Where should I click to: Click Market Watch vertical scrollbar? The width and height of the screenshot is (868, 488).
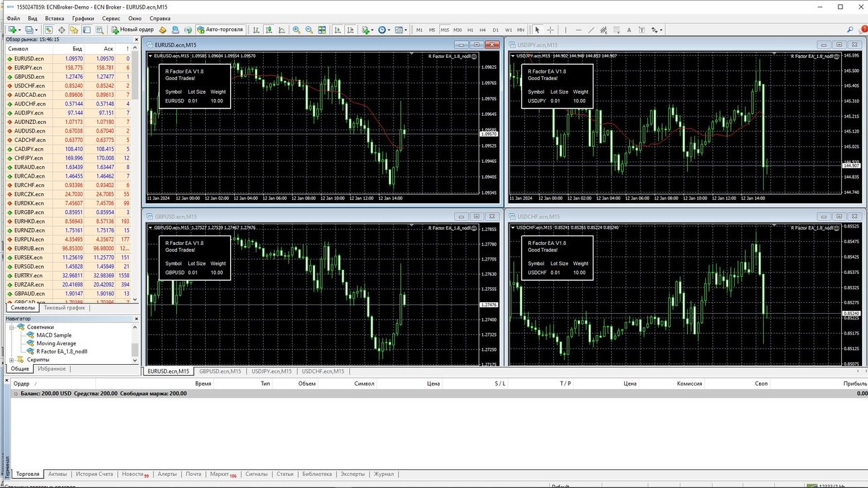click(x=135, y=175)
